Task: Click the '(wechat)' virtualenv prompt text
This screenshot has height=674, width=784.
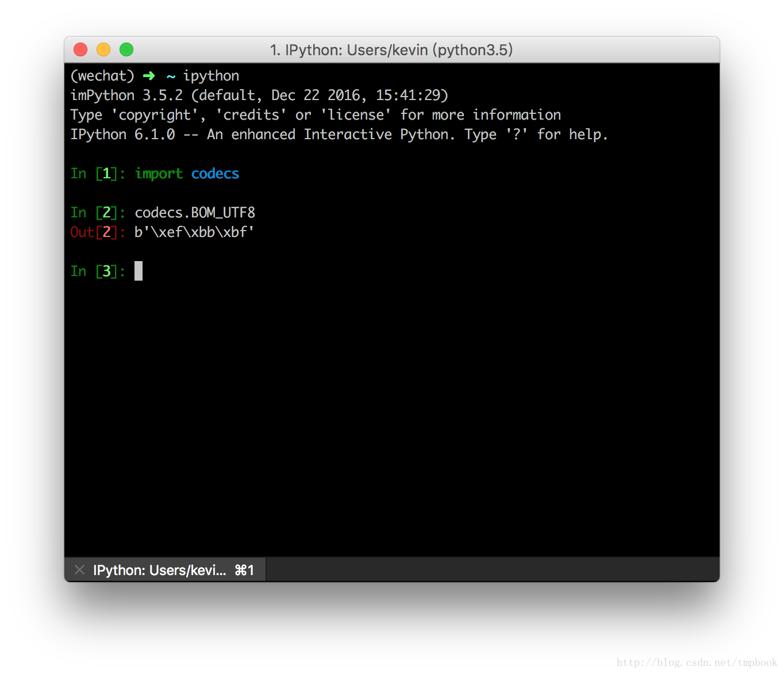Action: (102, 76)
